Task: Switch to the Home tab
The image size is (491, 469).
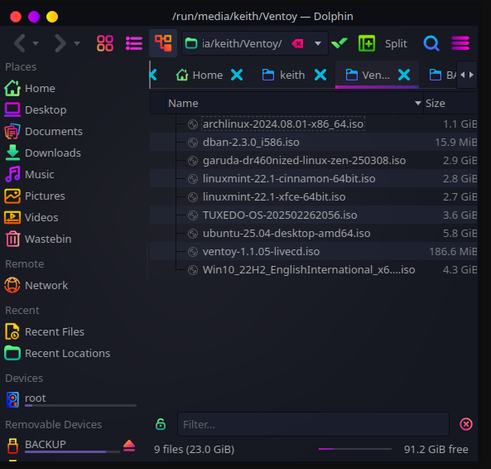Action: click(199, 75)
